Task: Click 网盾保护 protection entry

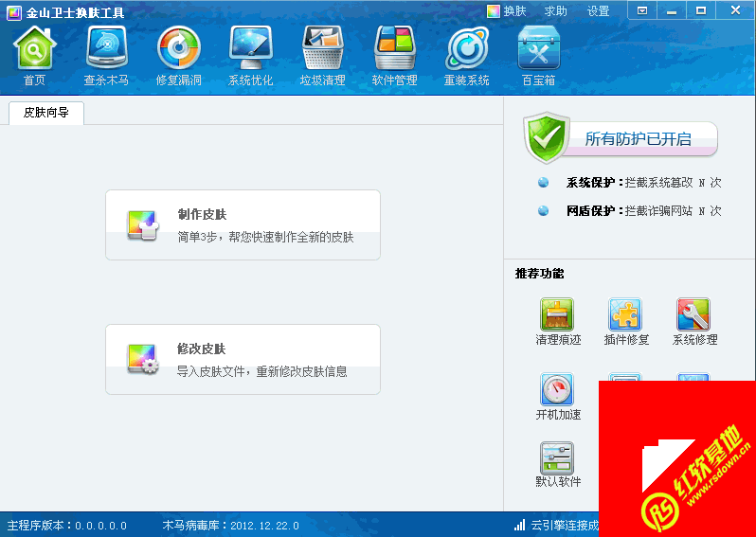Action: 643,210
